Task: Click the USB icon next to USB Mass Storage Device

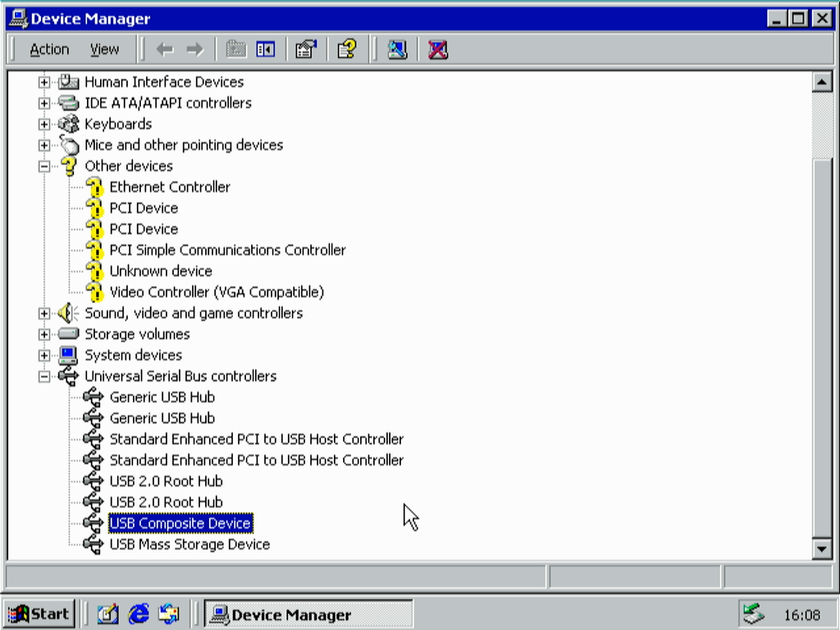Action: [94, 545]
